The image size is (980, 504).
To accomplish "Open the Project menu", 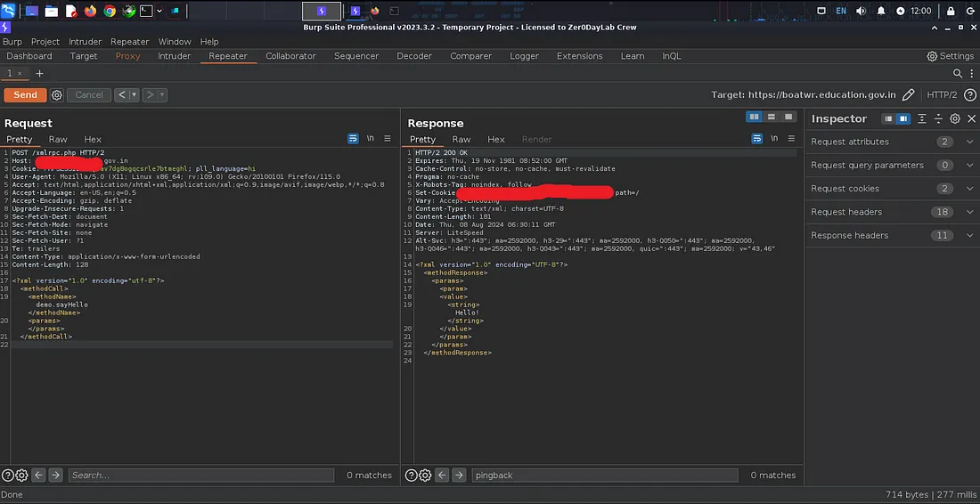I will click(45, 41).
